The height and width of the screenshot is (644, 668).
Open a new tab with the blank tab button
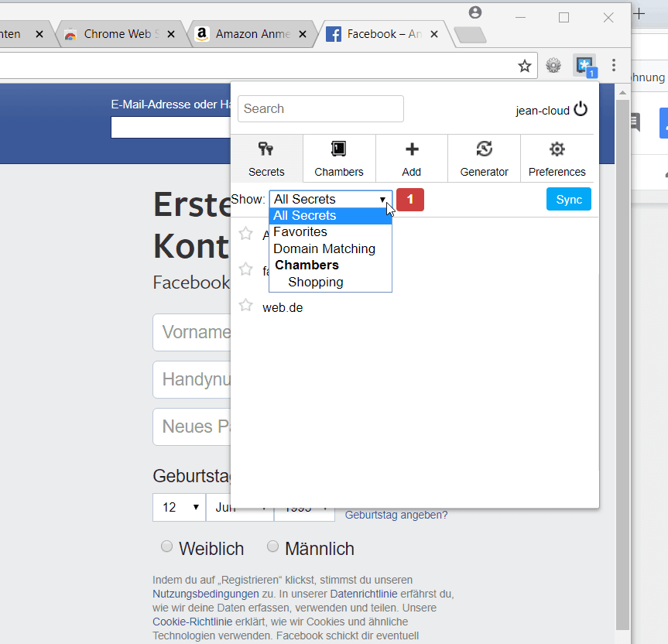[471, 35]
